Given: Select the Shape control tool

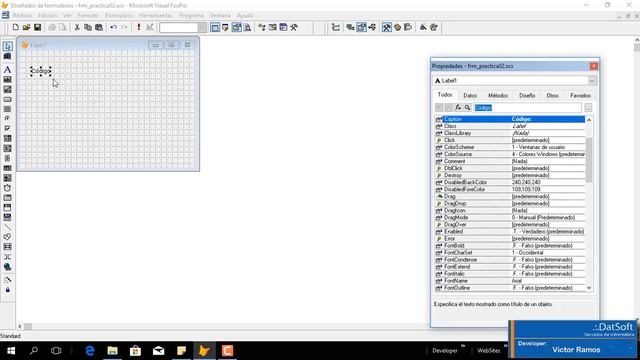Looking at the screenshot, I should 7,237.
